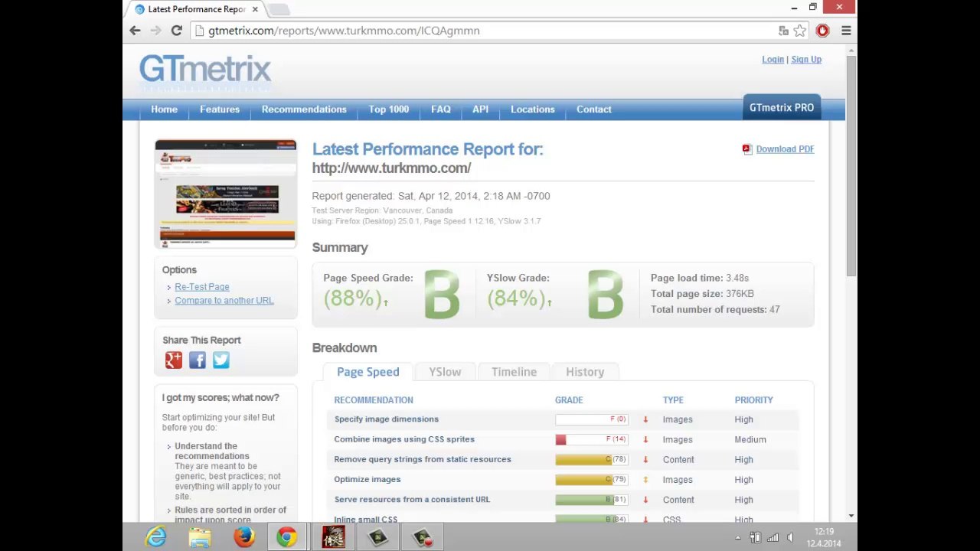The height and width of the screenshot is (551, 980).
Task: Open the network signal icon in the tray
Action: 773,538
